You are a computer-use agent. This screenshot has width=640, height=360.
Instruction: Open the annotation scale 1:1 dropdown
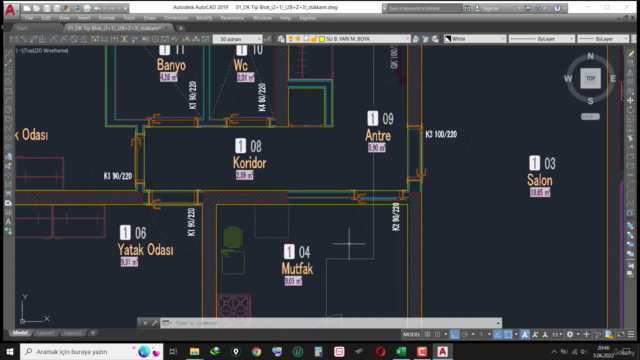(x=557, y=334)
